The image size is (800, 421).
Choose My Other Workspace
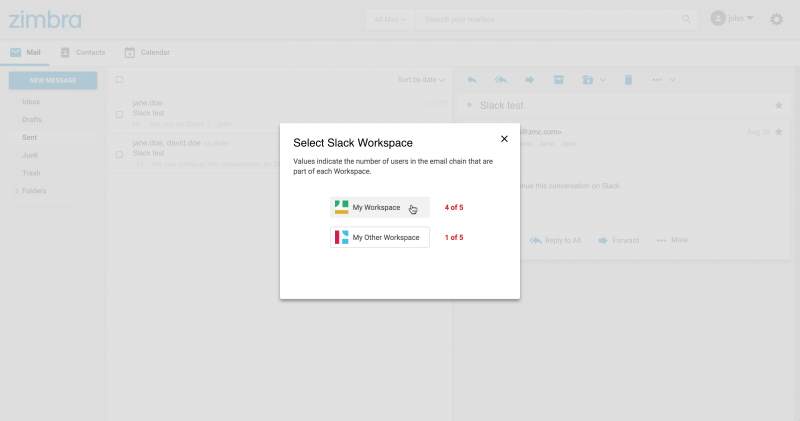pos(380,237)
